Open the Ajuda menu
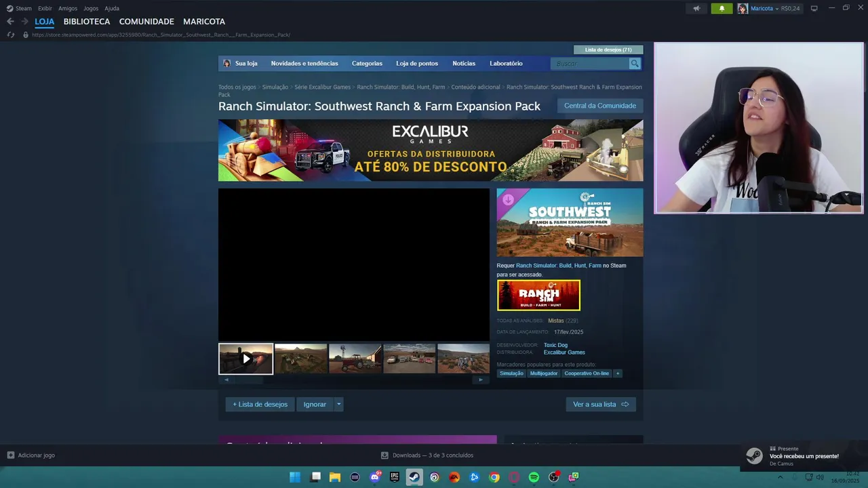Image resolution: width=868 pixels, height=488 pixels. [112, 8]
